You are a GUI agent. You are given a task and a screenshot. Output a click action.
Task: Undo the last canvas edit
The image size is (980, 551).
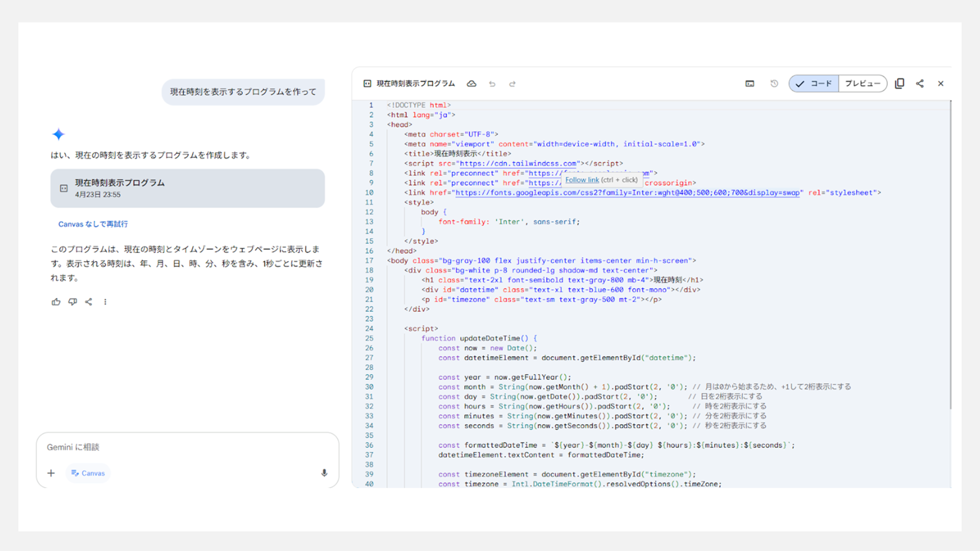pos(492,83)
